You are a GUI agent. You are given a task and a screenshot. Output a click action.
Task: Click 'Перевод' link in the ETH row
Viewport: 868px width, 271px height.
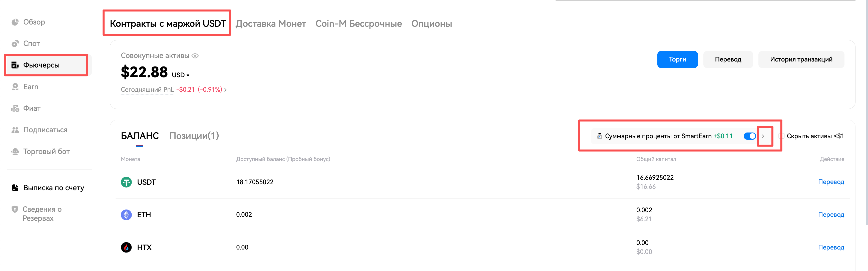(x=831, y=214)
